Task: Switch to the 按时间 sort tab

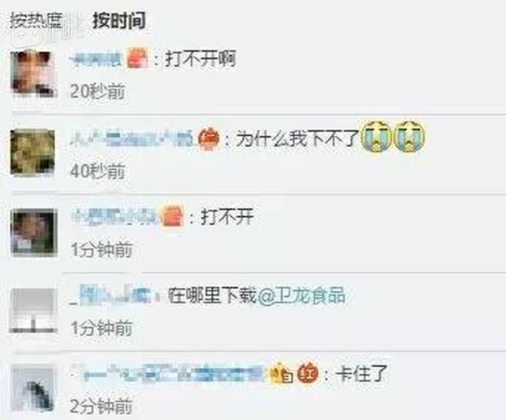Action: [x=119, y=22]
